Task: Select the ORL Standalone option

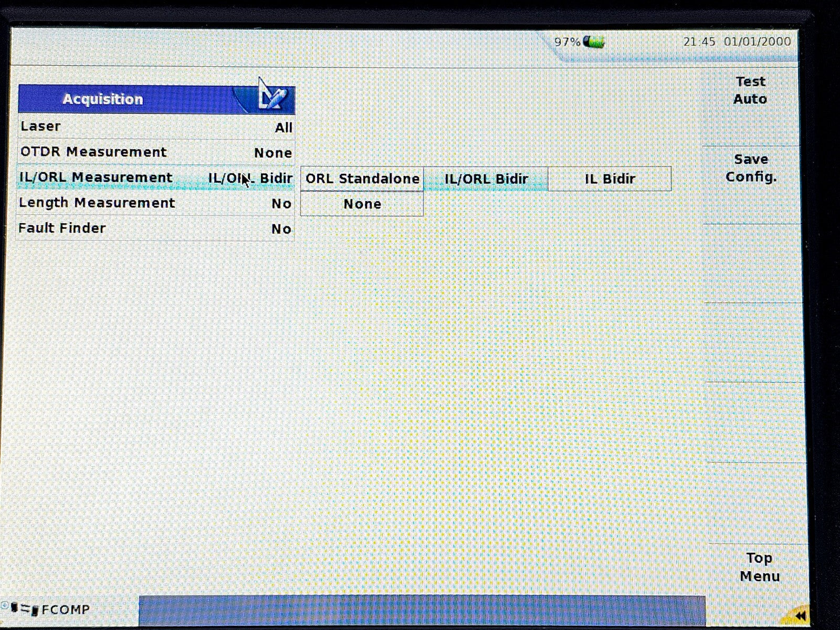Action: point(362,179)
